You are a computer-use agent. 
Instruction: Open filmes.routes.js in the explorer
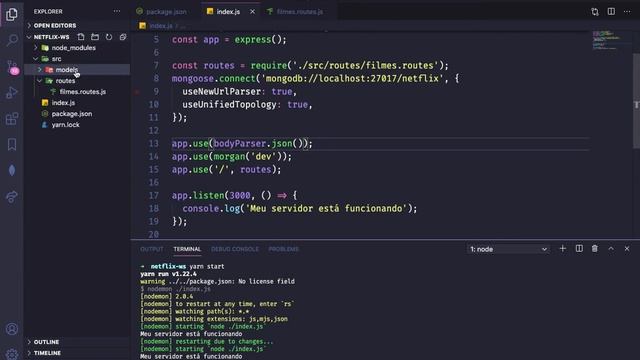click(82, 92)
